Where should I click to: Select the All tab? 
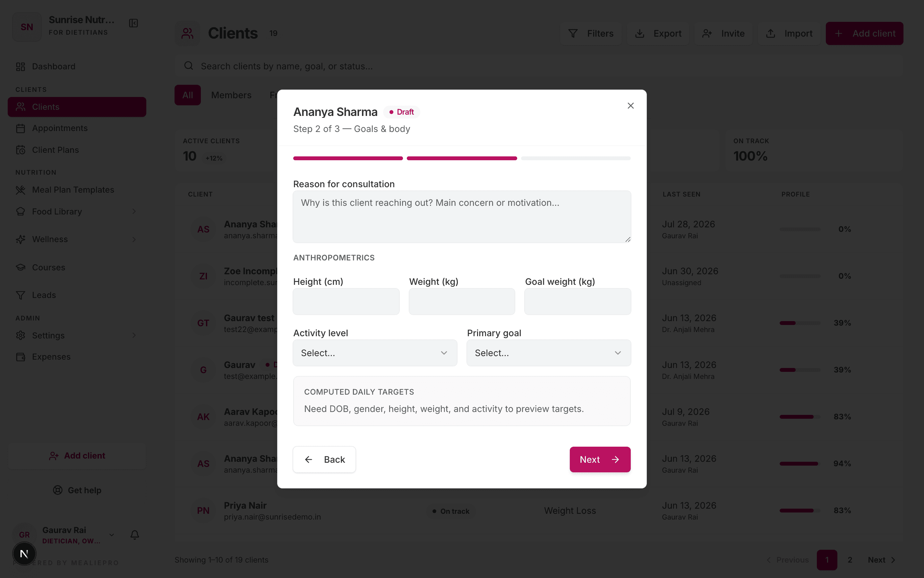(187, 95)
